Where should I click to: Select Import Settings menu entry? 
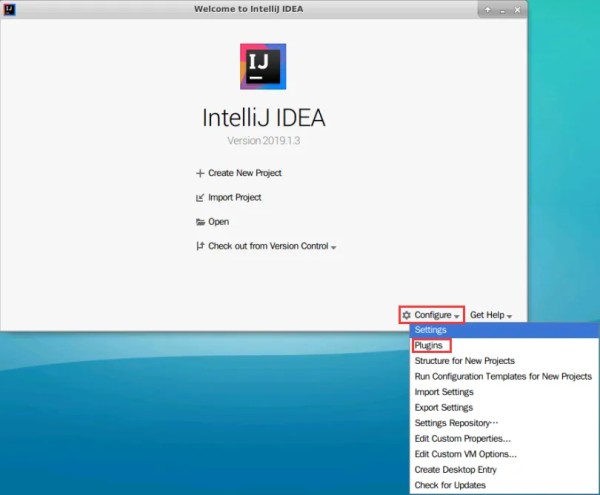point(504,392)
